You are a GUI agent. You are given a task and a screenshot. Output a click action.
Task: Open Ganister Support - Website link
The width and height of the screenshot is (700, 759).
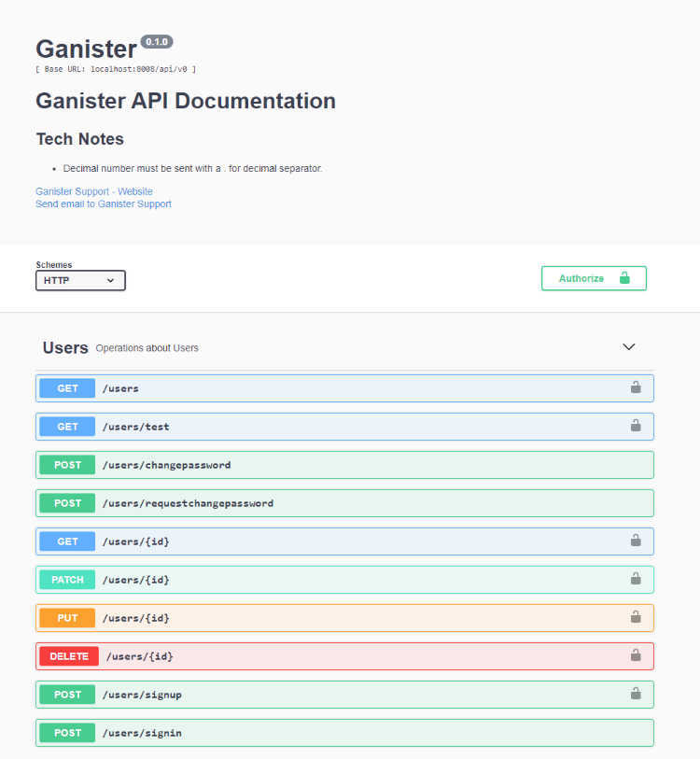tap(94, 191)
